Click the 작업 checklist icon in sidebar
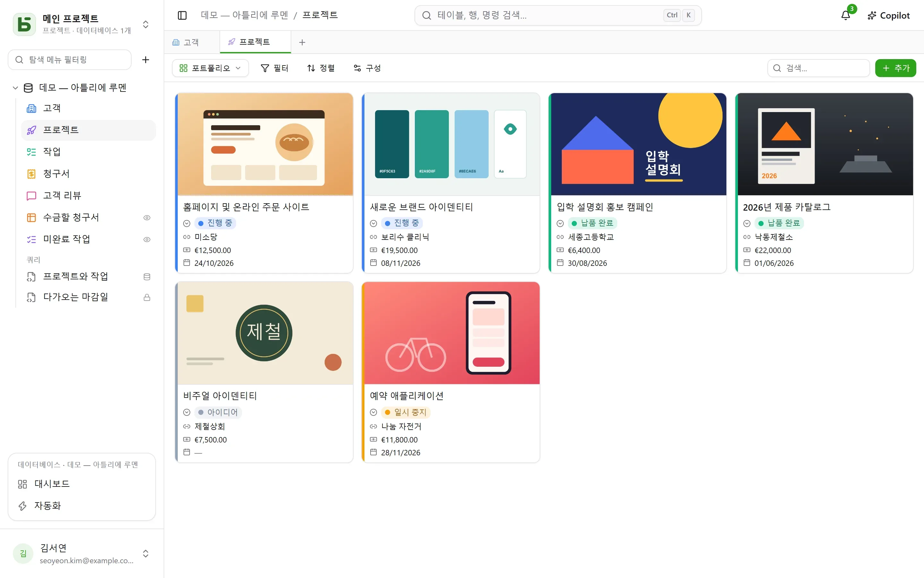Screen dimensions: 924x578 tap(31, 152)
